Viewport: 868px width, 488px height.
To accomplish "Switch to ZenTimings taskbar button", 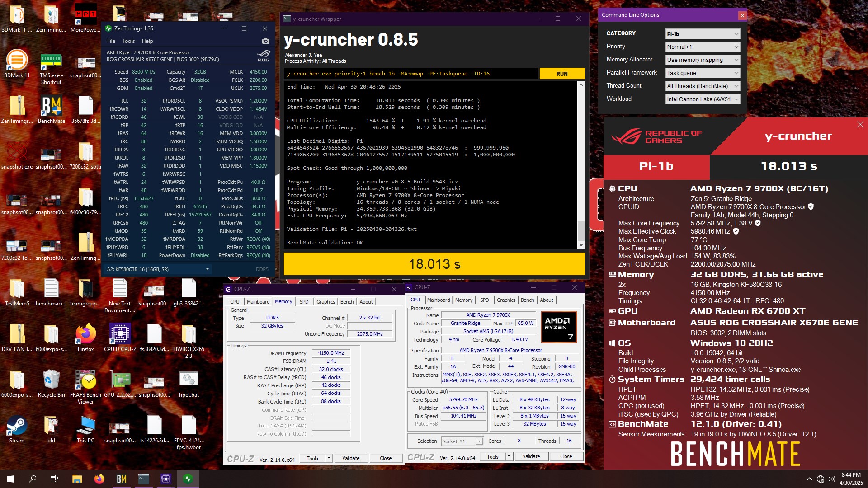I will tap(188, 479).
